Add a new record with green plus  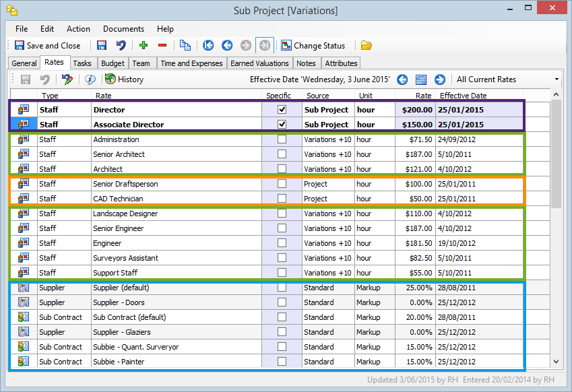coord(144,45)
